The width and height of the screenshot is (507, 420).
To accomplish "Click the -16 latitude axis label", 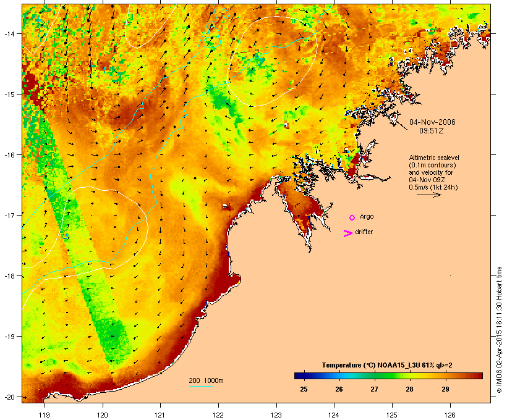I will (9, 155).
